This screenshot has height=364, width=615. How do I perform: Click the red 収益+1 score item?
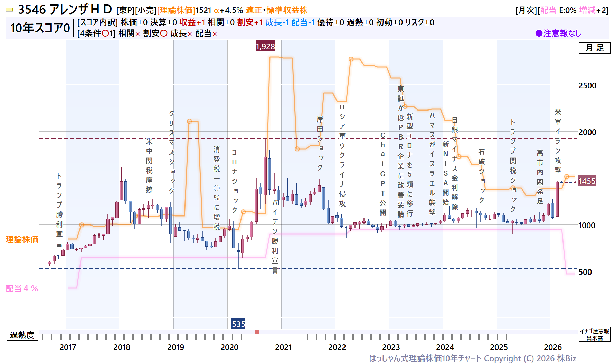pyautogui.click(x=192, y=22)
